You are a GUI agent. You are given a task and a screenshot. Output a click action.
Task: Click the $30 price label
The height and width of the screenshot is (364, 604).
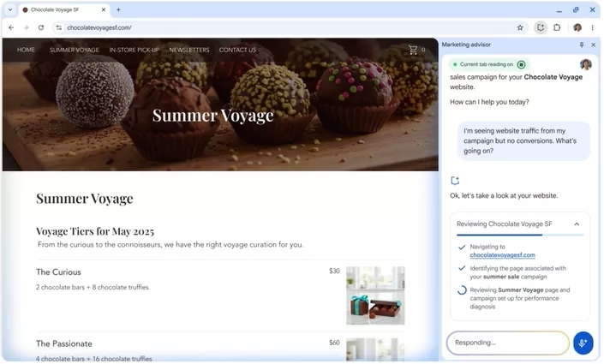tap(334, 272)
